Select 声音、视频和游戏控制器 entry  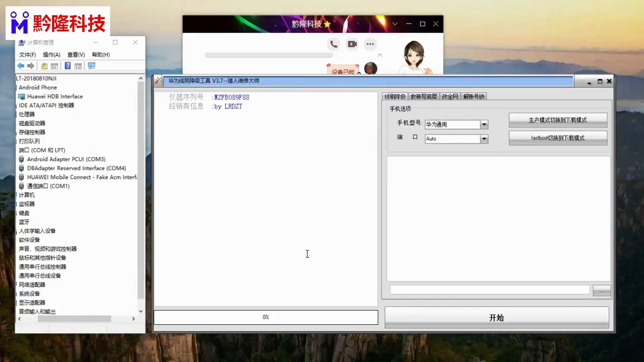point(48,249)
